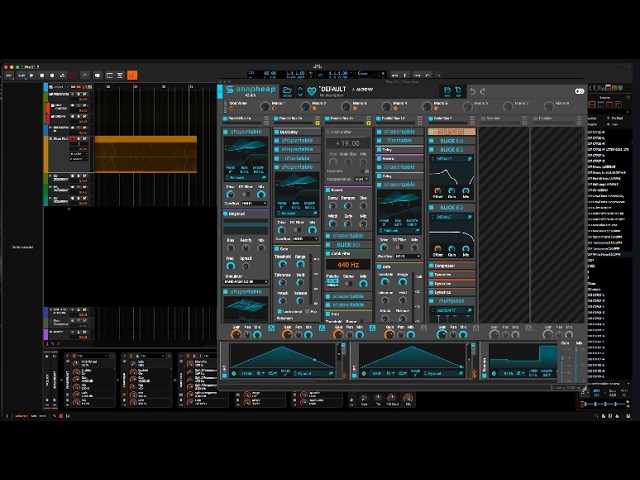Click the loop arrow button in the DAW toolbar
This screenshot has height=480, width=640.
point(85,76)
